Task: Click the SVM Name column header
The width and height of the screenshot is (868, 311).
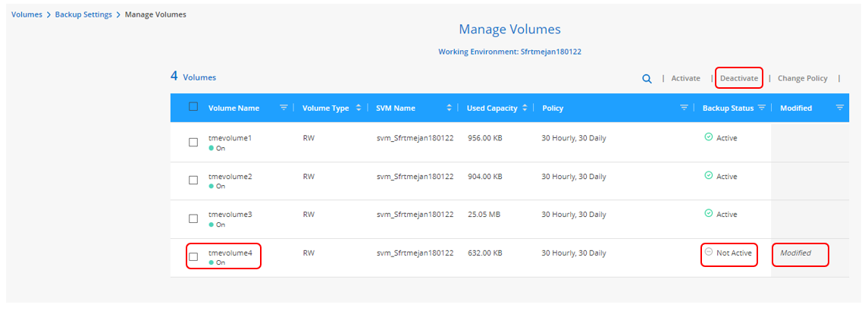Action: click(x=395, y=108)
